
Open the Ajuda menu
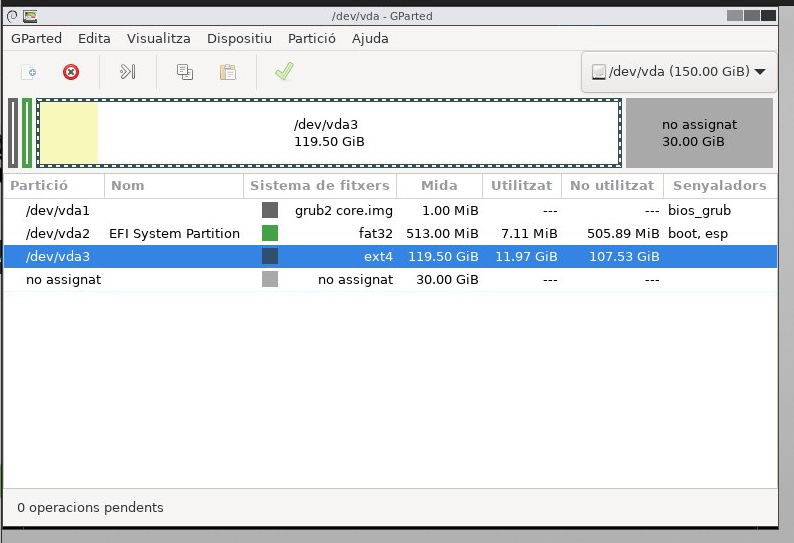click(x=369, y=38)
